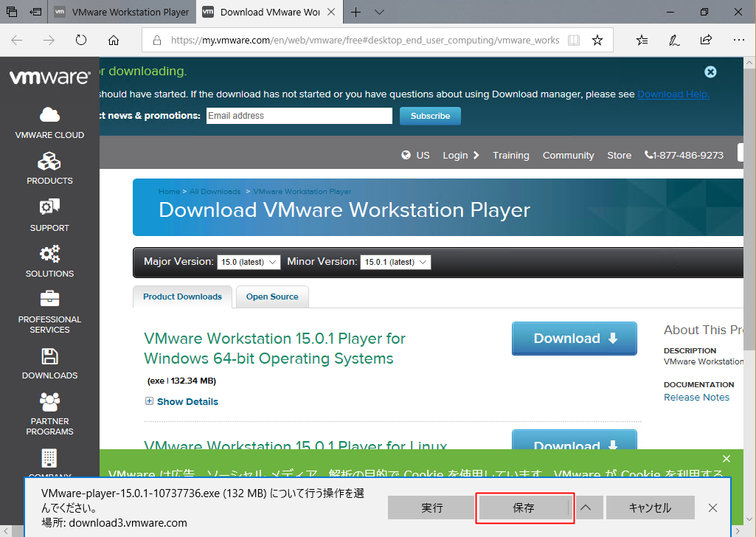Click the browser forward arrow
The height and width of the screenshot is (537, 756).
tap(49, 40)
